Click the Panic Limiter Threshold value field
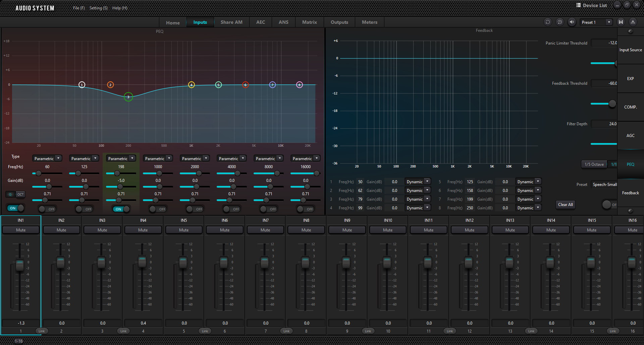Image resolution: width=644 pixels, height=345 pixels. click(x=604, y=43)
